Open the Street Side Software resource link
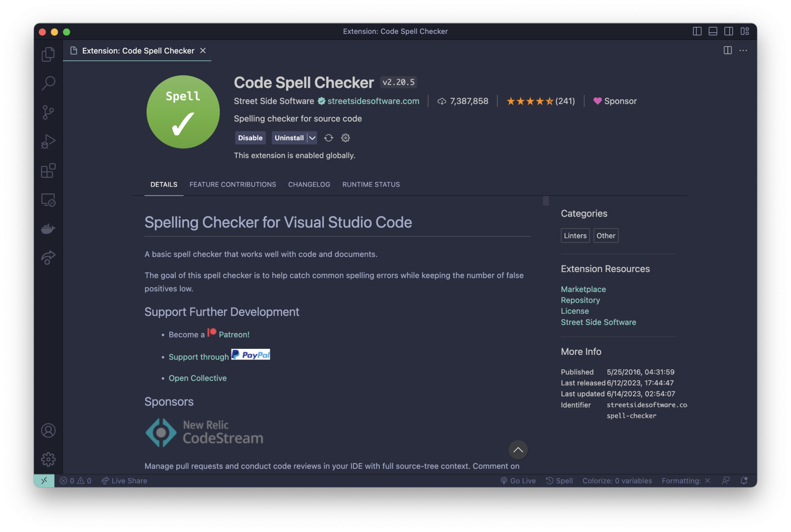Image resolution: width=791 pixels, height=532 pixels. coord(598,322)
